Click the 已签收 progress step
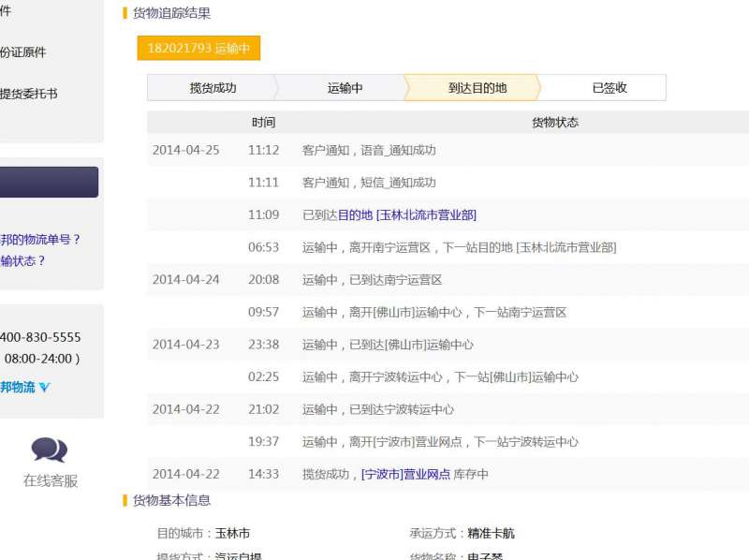 (x=609, y=88)
